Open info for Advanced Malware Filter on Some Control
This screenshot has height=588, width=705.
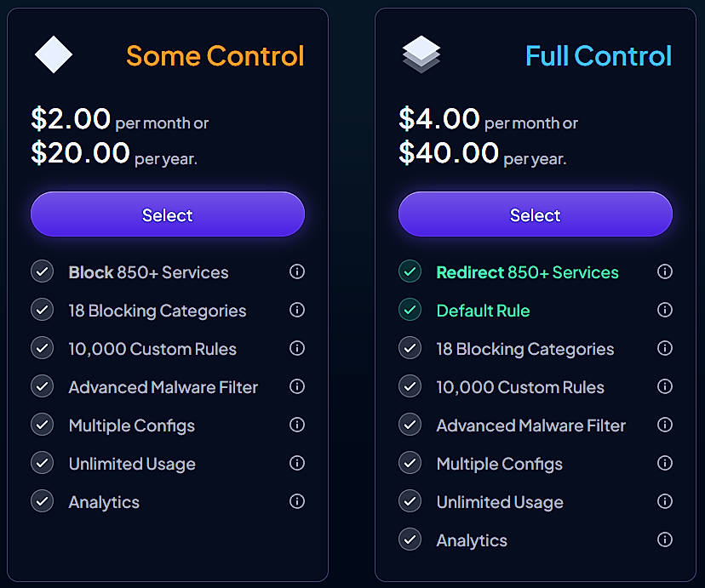point(297,386)
